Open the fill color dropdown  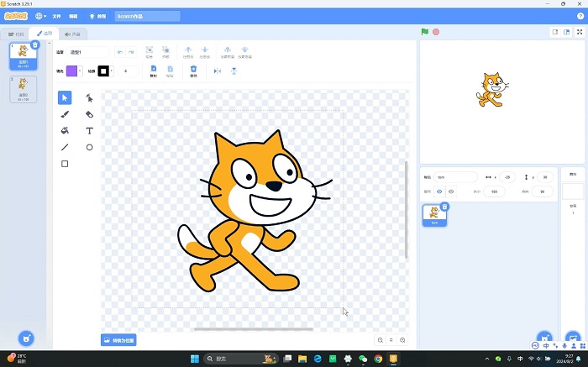click(80, 71)
